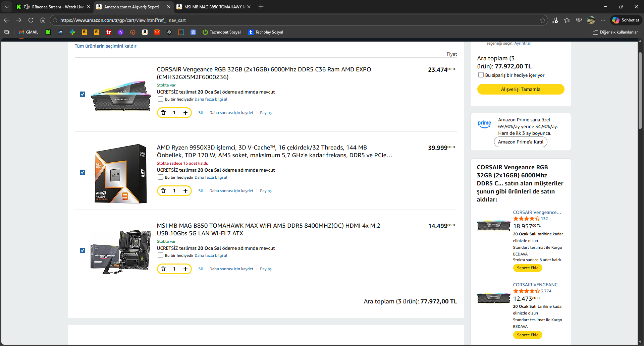Screen dimensions: 644x346
Task: Click the MSI motherboard product image
Action: pos(121,252)
